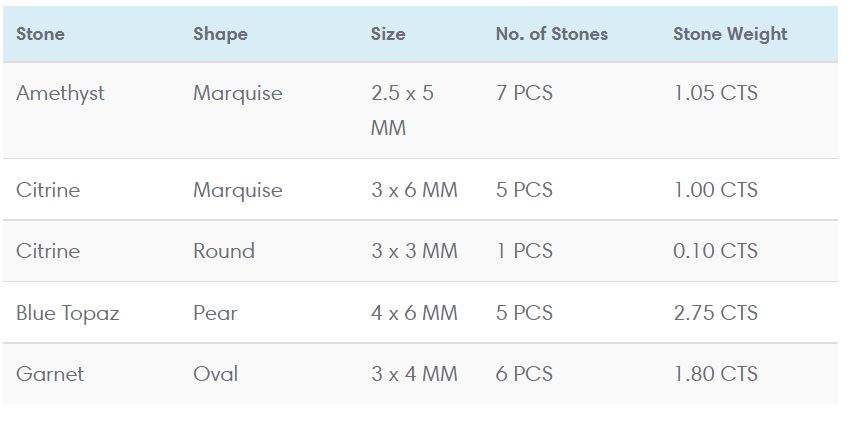This screenshot has height=421, width=852.
Task: Click the 6 PCS cell
Action: coord(524,374)
